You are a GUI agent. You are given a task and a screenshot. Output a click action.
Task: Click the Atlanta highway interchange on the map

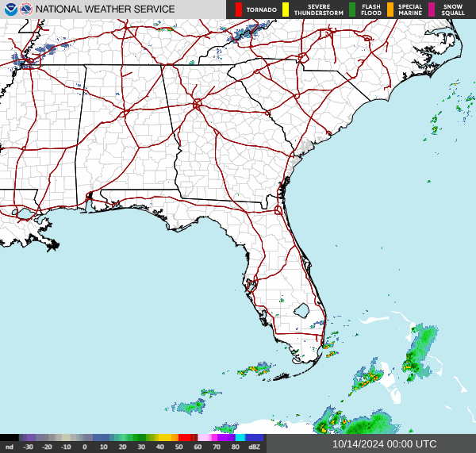(197, 105)
